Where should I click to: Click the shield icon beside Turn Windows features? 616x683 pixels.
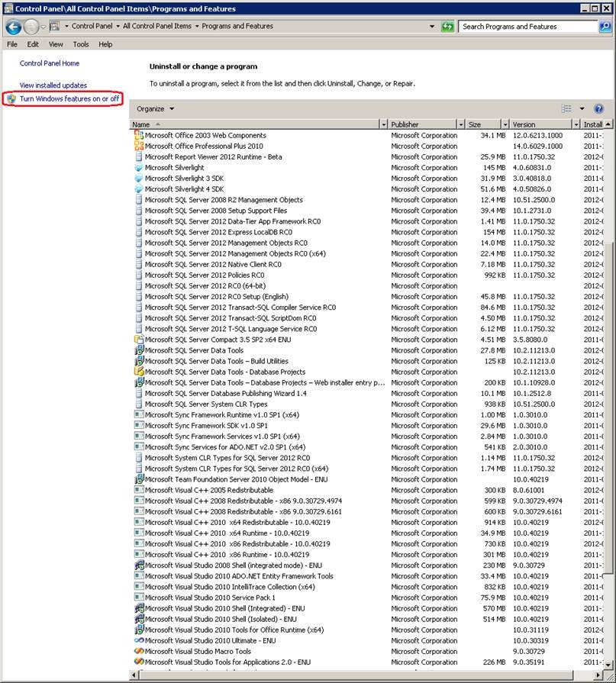(x=11, y=99)
